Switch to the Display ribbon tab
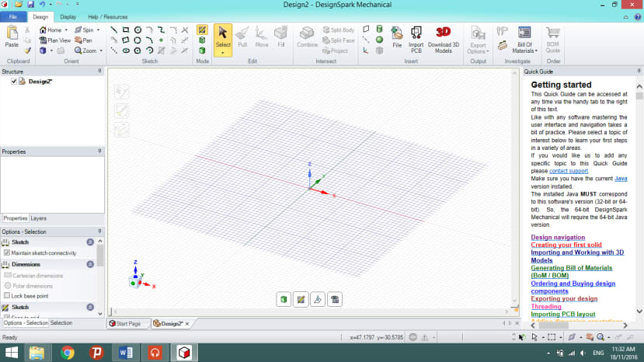 [x=68, y=17]
